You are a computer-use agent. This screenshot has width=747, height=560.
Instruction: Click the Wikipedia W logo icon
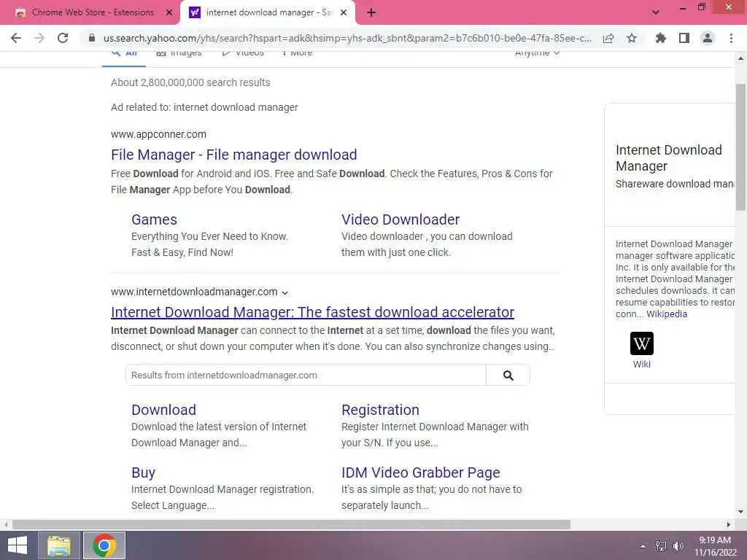point(642,343)
